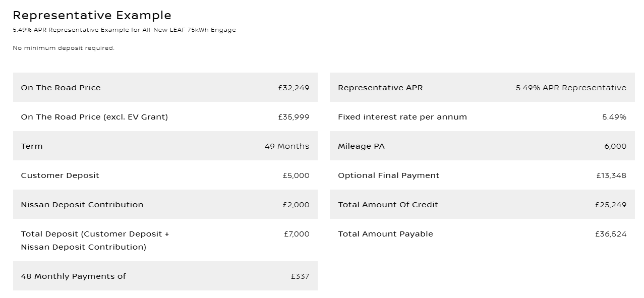Select the 49 Months value

286,146
